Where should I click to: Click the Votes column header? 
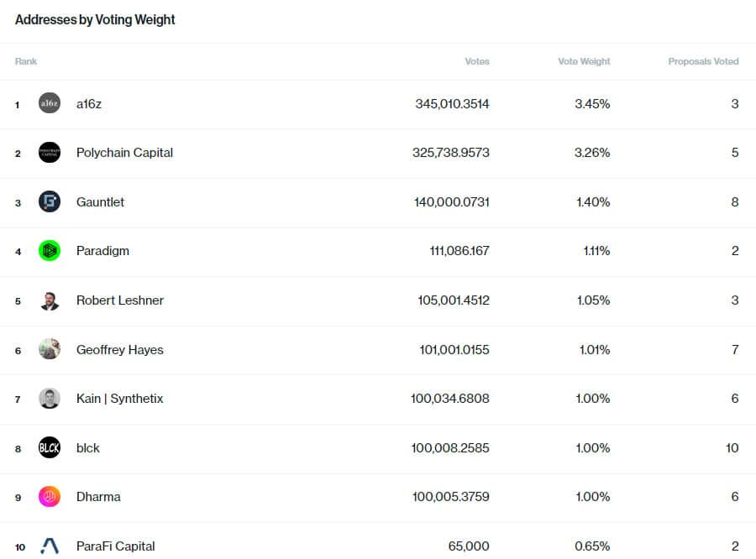pyautogui.click(x=477, y=61)
